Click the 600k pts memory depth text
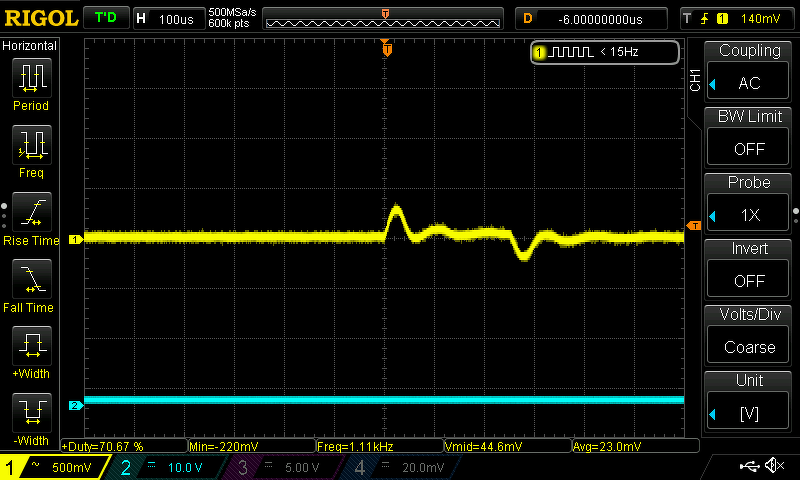Viewport: 800px width, 480px height. [229, 23]
